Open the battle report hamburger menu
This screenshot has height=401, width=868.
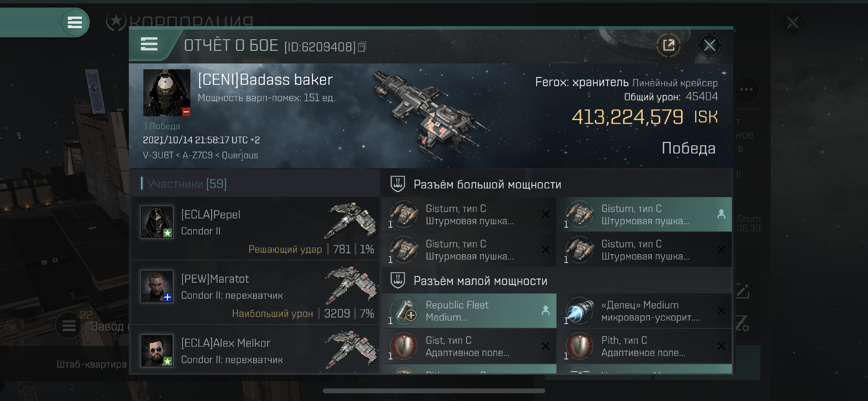pos(149,45)
